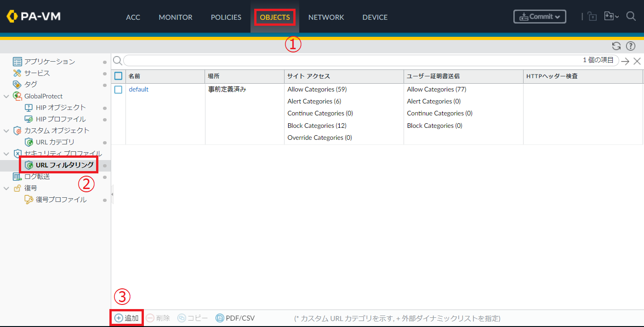Image resolution: width=644 pixels, height=327 pixels.
Task: Click the アプリケーション list icon
Action: [17, 62]
